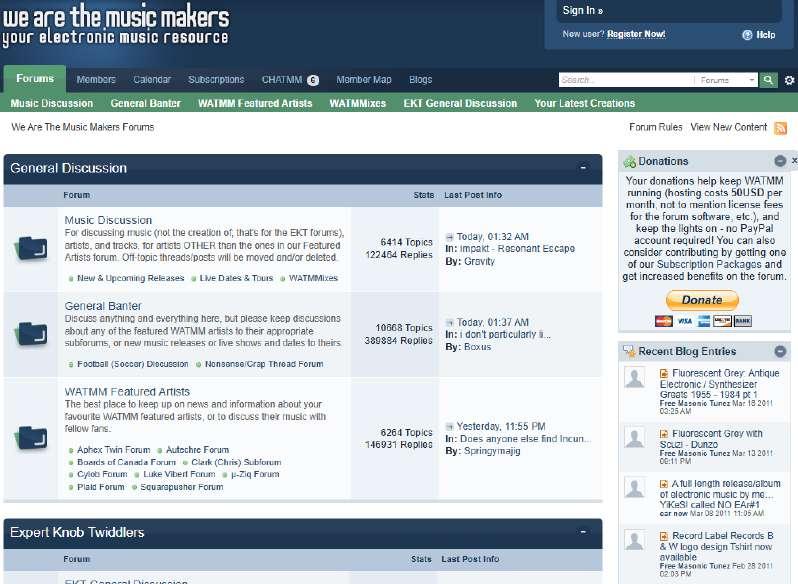Click avatar next to Antique Electronic blog entry
The height and width of the screenshot is (584, 798).
(635, 378)
